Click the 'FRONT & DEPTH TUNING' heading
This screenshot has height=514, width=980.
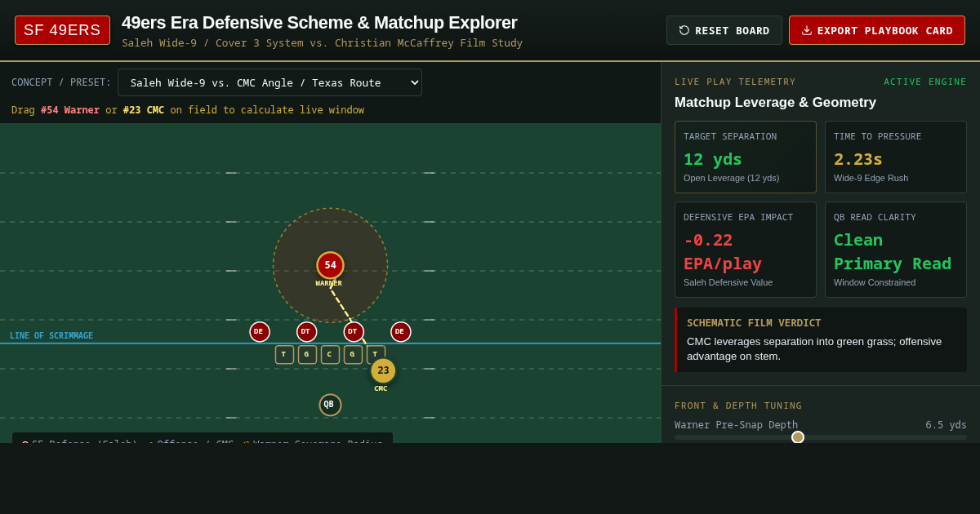[x=738, y=405]
